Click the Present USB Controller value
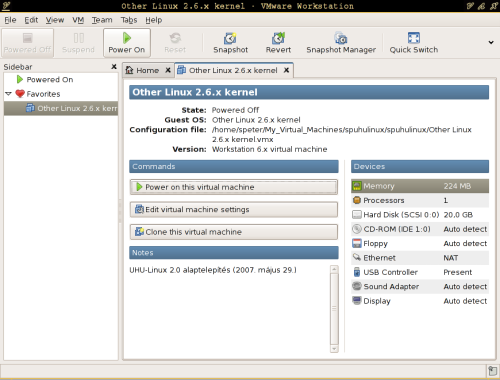Screen dimensions: 500x380 coord(457,272)
